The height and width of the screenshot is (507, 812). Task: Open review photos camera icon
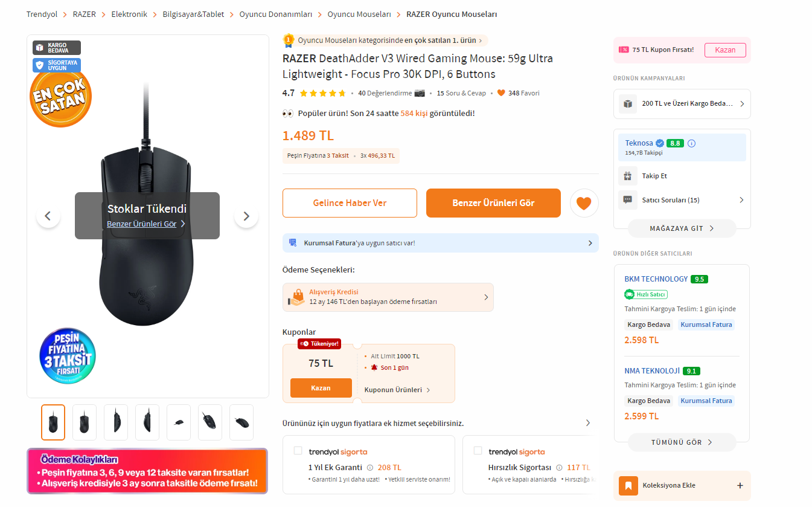click(x=420, y=93)
